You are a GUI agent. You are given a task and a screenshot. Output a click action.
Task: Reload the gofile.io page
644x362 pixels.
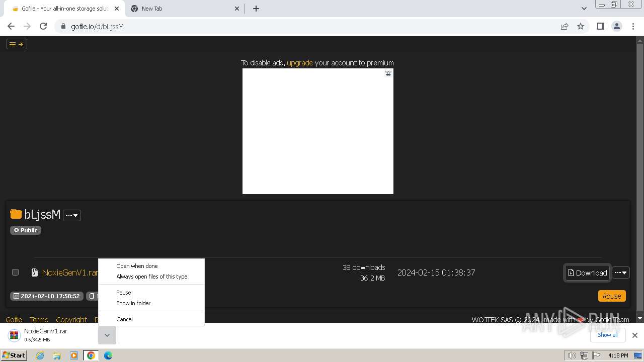pyautogui.click(x=43, y=26)
